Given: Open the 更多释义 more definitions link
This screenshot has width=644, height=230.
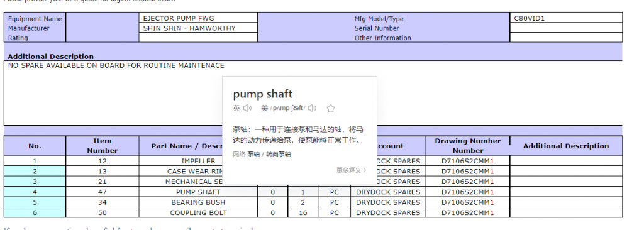Looking at the screenshot, I should point(351,170).
